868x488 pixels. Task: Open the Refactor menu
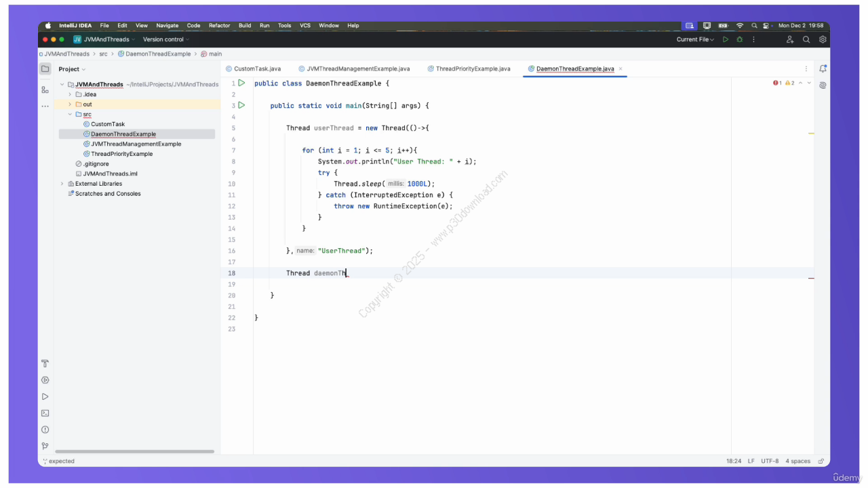[219, 25]
